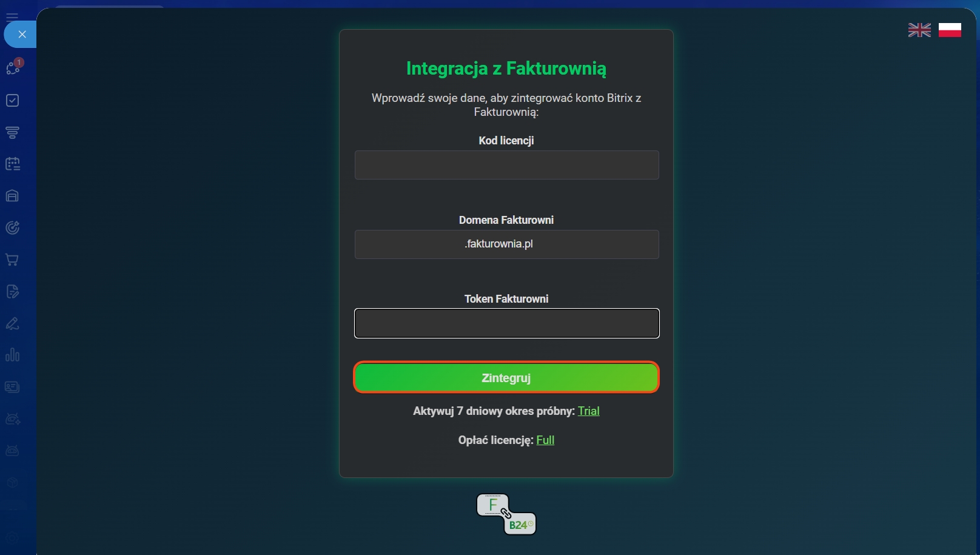
Task: Click the green Zintegruj button
Action: point(506,377)
